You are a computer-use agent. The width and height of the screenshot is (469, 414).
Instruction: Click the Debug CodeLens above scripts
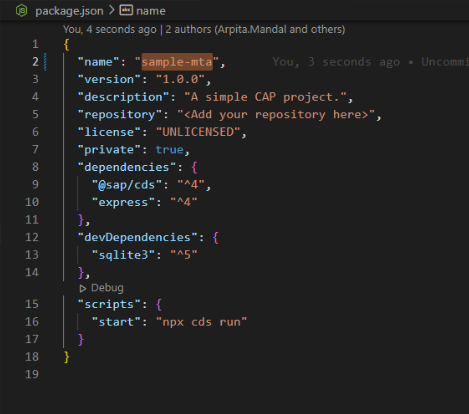[107, 288]
